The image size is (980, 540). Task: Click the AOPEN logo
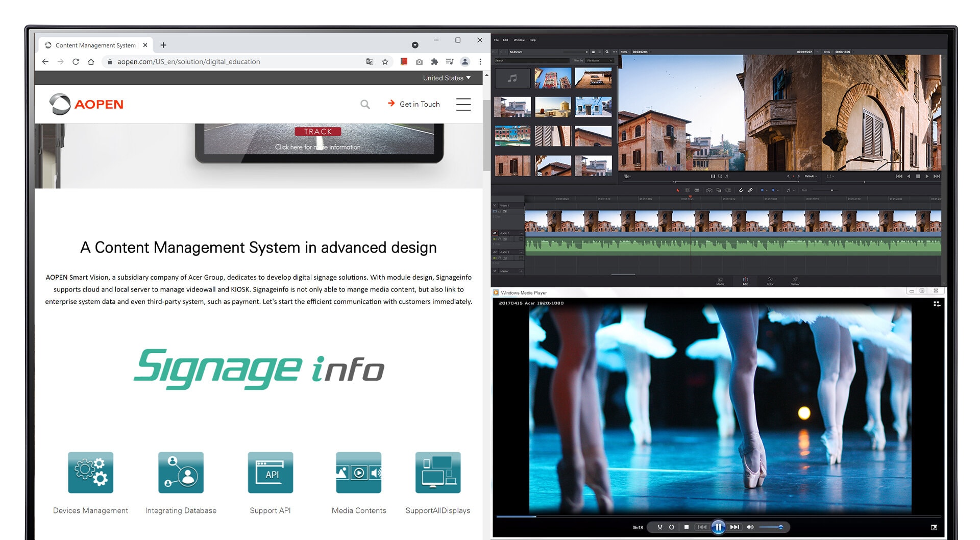(86, 104)
